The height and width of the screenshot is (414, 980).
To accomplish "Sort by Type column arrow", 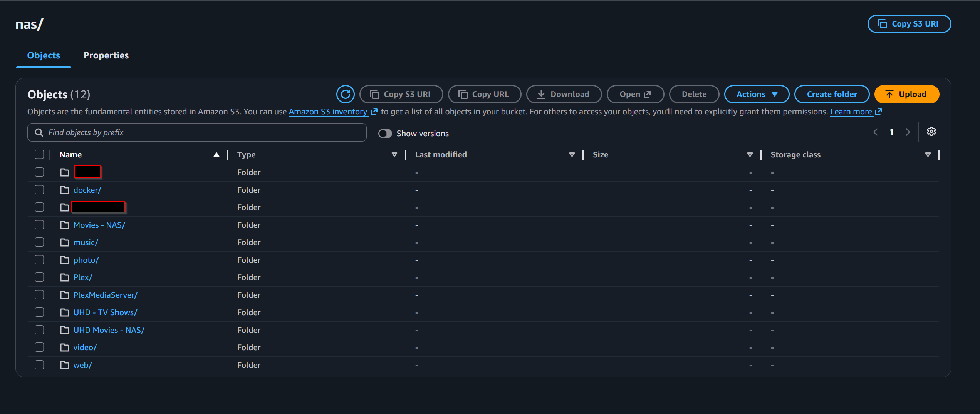I will [394, 155].
